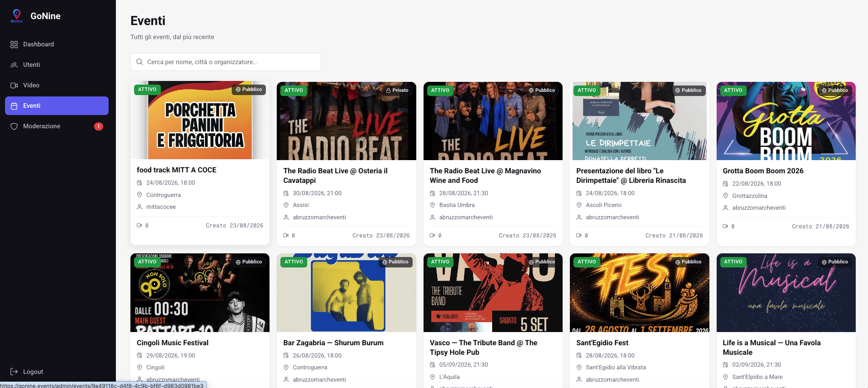This screenshot has height=388, width=868.
Task: Click the Ascoli Piceno location text
Action: pos(604,205)
